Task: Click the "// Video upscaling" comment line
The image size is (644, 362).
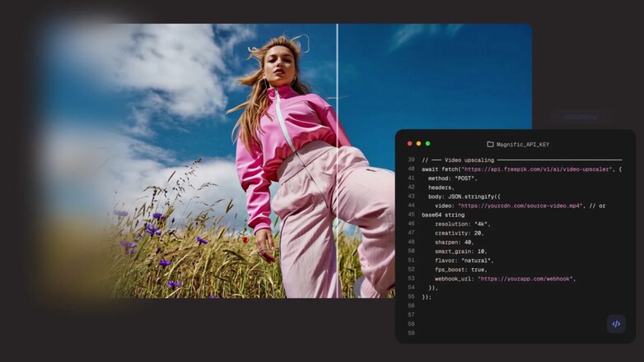Action: click(x=521, y=160)
